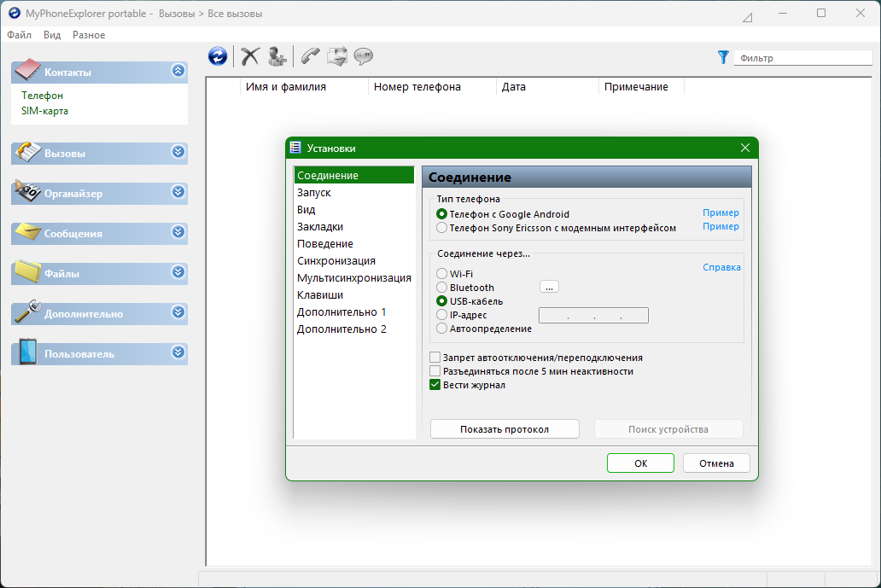The height and width of the screenshot is (588, 881).
Task: Choose USB-кабель connection radio button
Action: click(x=441, y=301)
